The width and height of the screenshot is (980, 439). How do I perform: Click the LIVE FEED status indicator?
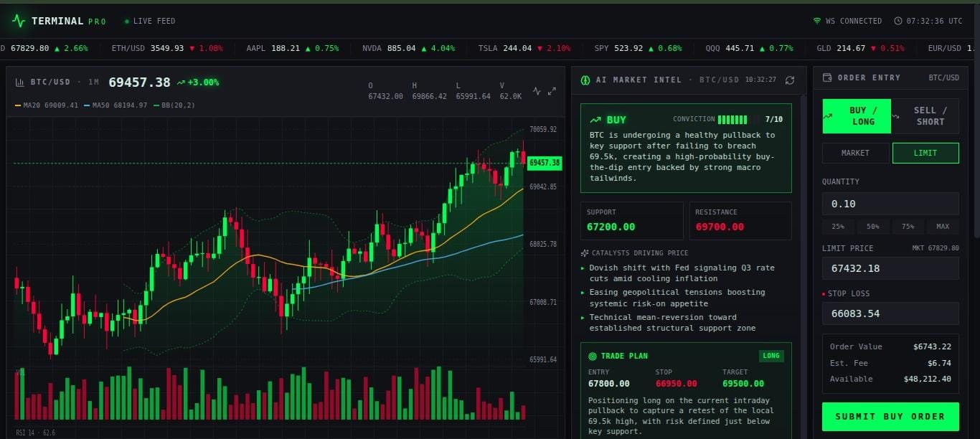pyautogui.click(x=150, y=22)
